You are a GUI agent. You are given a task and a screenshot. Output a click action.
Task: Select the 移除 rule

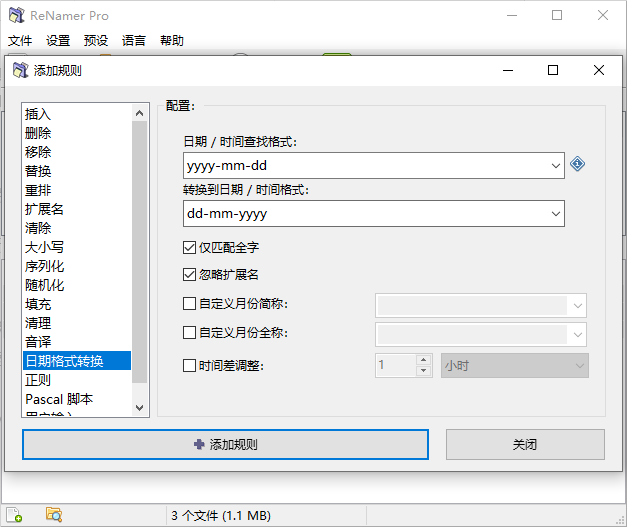(77, 152)
